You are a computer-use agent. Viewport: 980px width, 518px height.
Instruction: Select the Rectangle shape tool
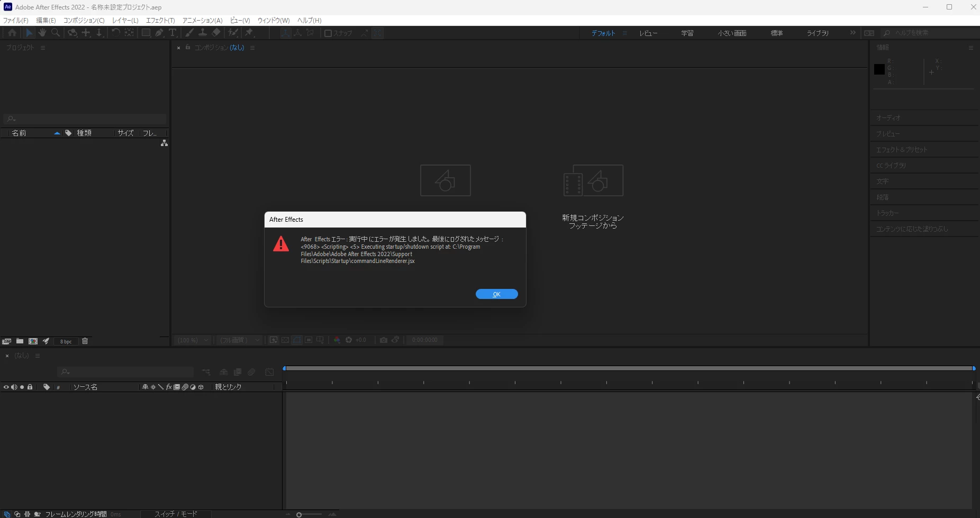click(146, 33)
